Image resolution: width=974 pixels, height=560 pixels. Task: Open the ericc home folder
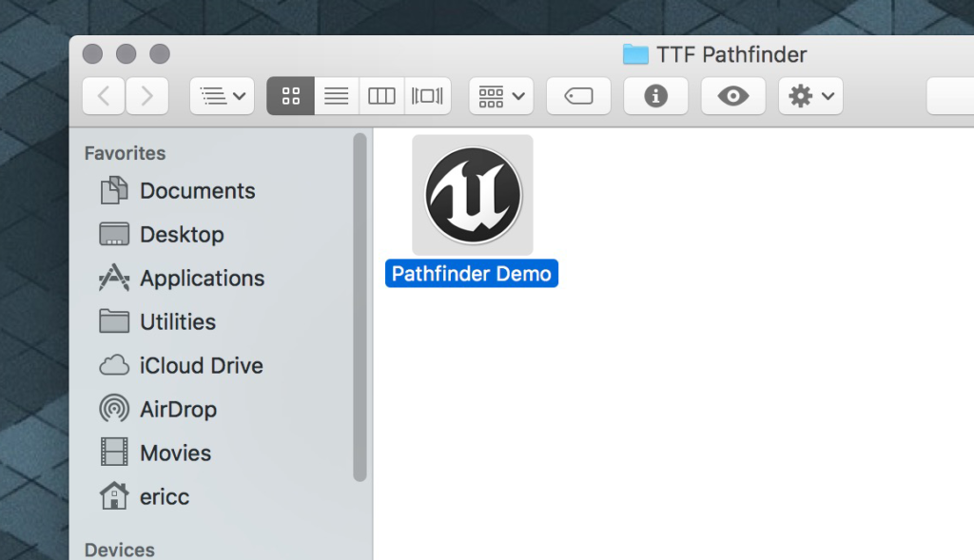(166, 496)
